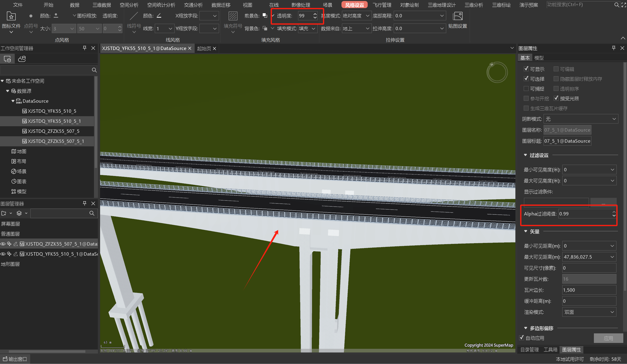Click the layer stack icon in layer manager

(19, 213)
